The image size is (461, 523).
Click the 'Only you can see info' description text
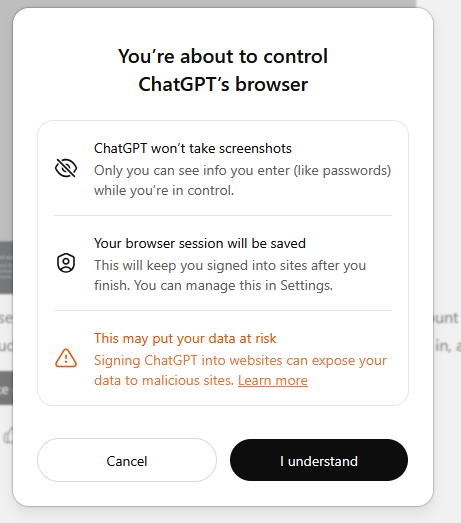[x=243, y=180]
